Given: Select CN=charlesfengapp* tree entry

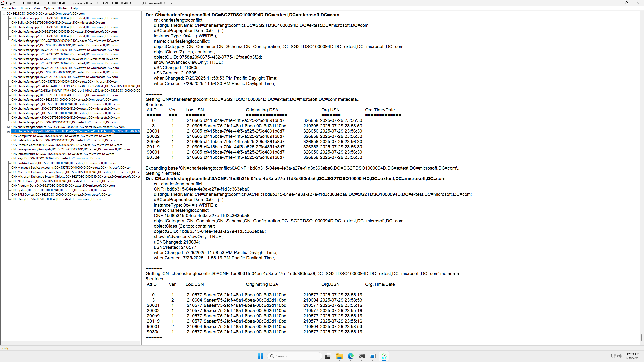Looking at the screenshot, I should (64, 45).
